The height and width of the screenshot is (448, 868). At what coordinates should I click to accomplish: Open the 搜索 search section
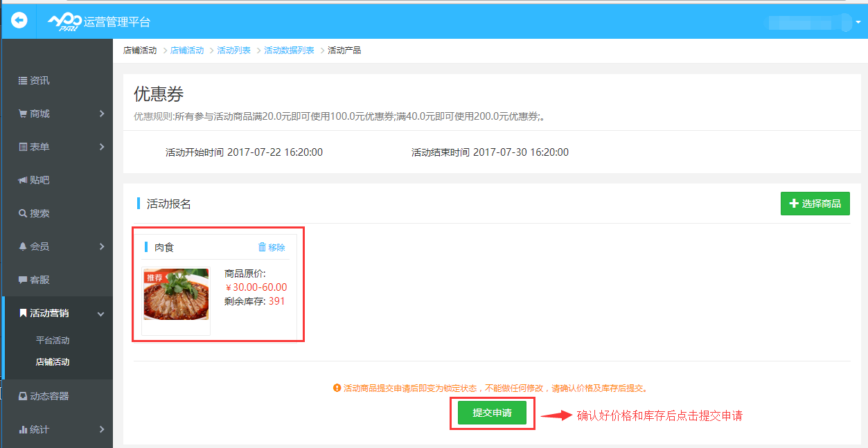tap(33, 213)
